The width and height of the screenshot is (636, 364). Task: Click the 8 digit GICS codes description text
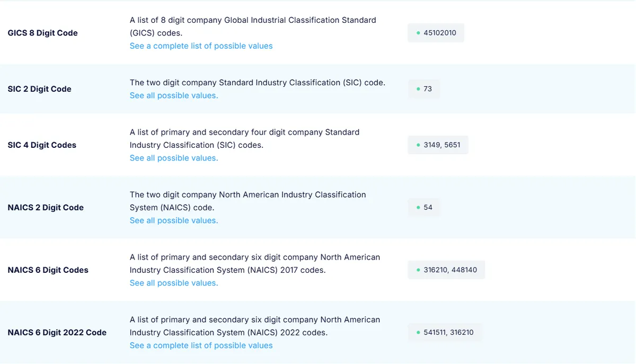(253, 26)
